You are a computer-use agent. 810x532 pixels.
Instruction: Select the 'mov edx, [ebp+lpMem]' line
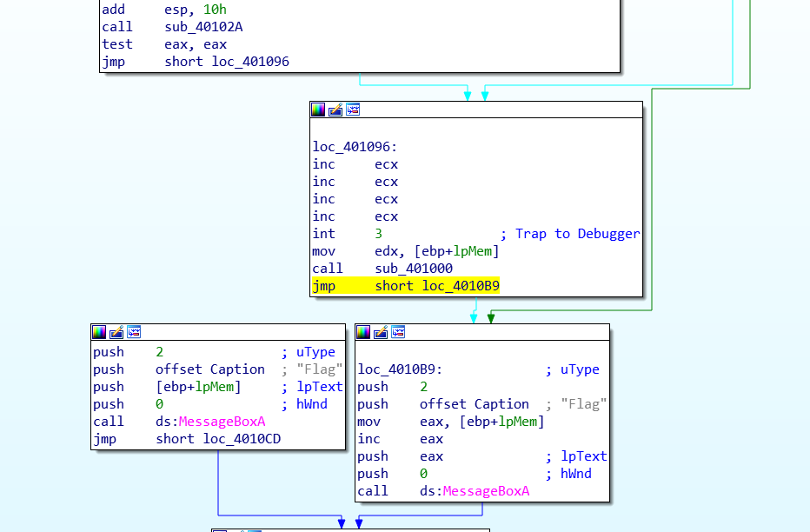[x=406, y=251]
